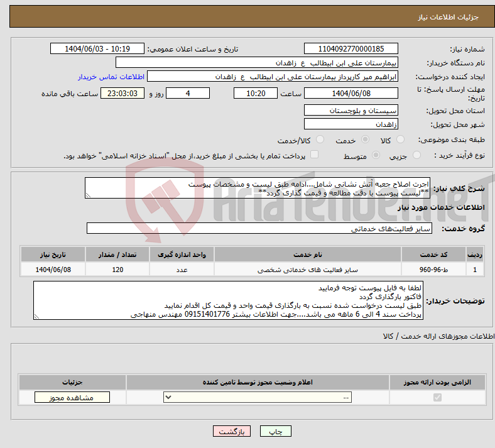Select the کالا/خدمت radio button

pyautogui.click(x=320, y=139)
